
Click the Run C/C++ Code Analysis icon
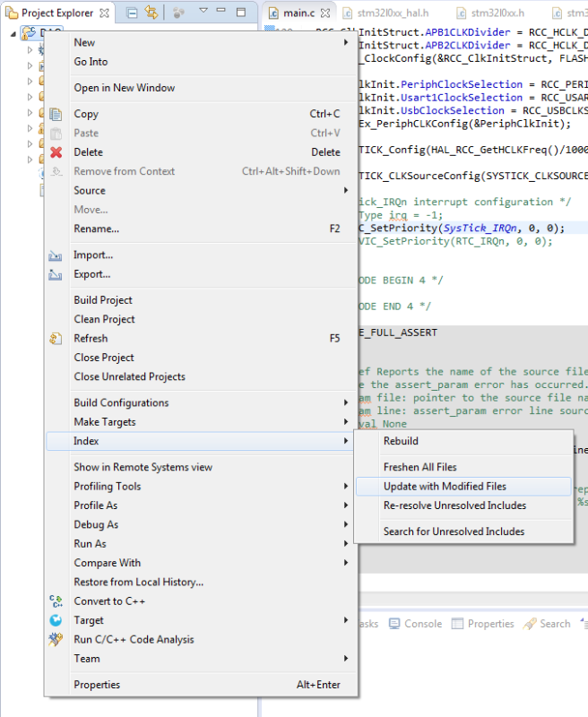[56, 639]
